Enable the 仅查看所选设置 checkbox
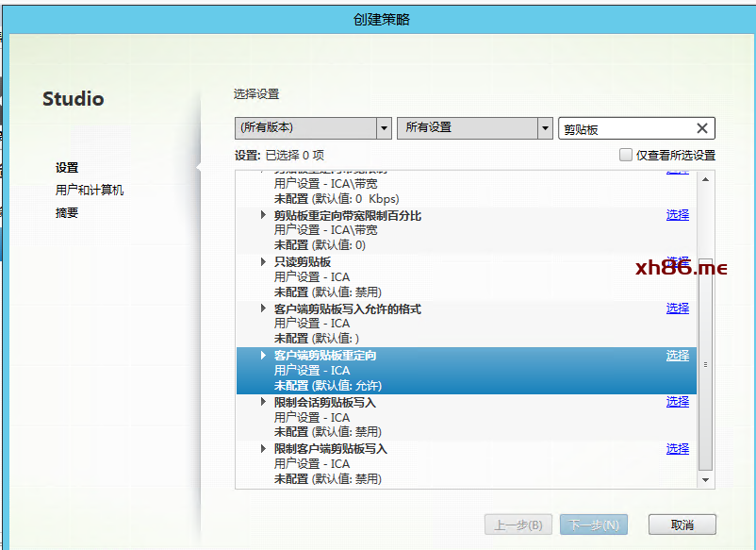This screenshot has height=550, width=756. click(x=626, y=156)
